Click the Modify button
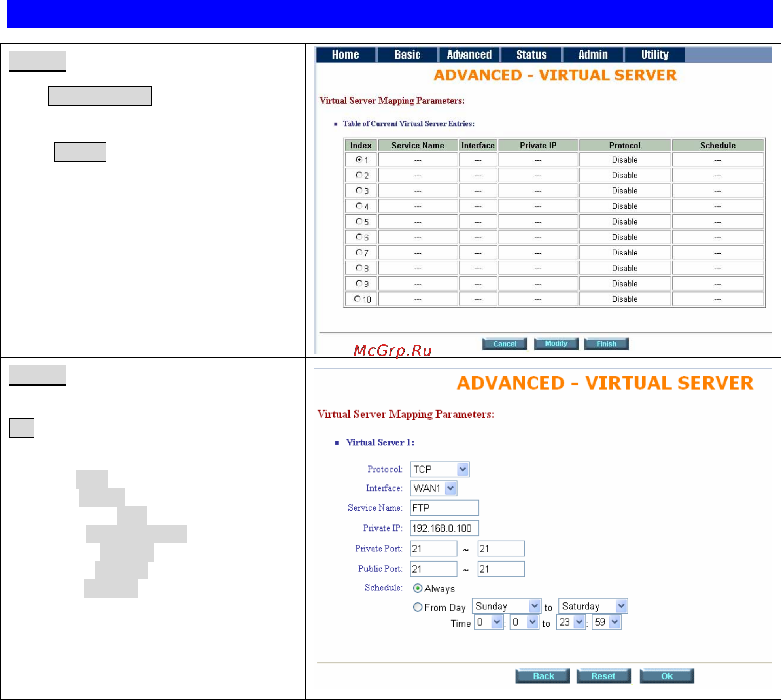Viewport: 781px width, 700px height. coord(556,344)
